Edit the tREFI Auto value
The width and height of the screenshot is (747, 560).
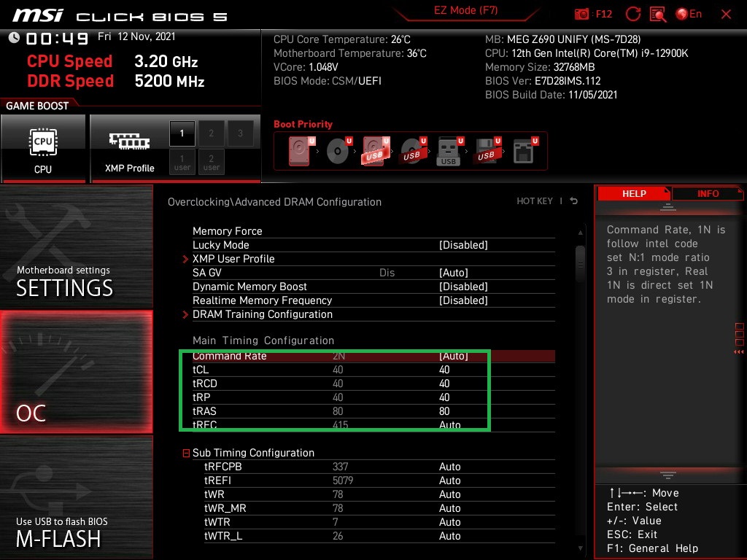(x=449, y=481)
